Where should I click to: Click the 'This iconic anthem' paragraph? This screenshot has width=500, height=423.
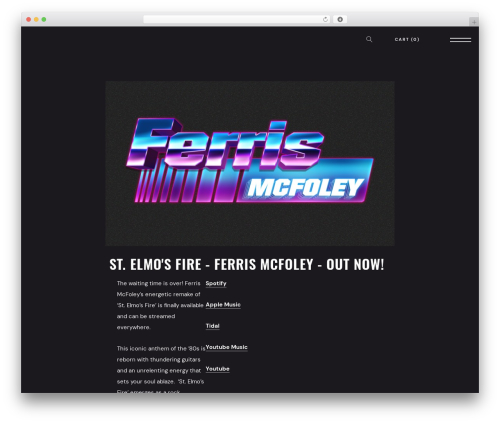161,370
